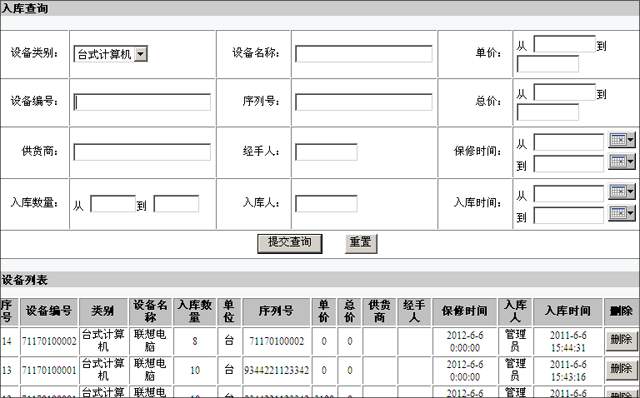The width and height of the screenshot is (640, 398).
Task: Click the 经手人 column header
Action: coord(414,311)
